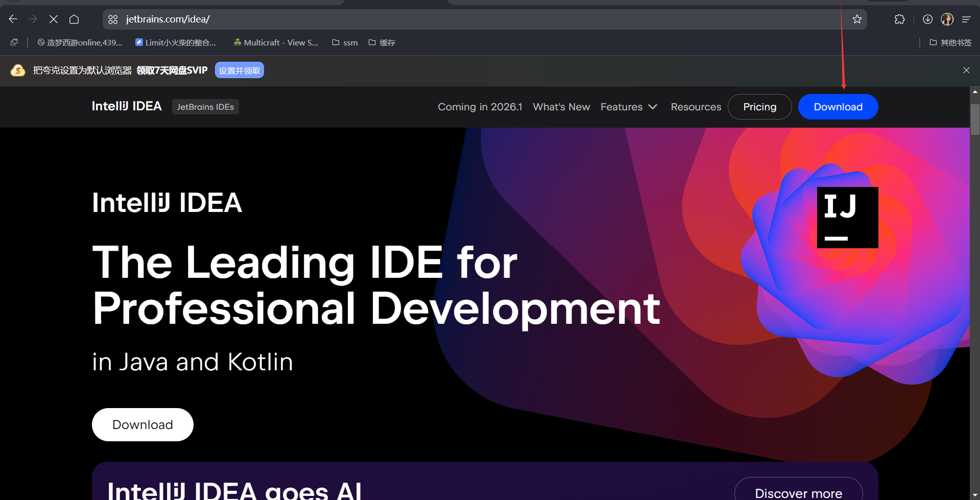Viewport: 980px width, 500px height.
Task: Click the 设置并领取 button
Action: [240, 70]
